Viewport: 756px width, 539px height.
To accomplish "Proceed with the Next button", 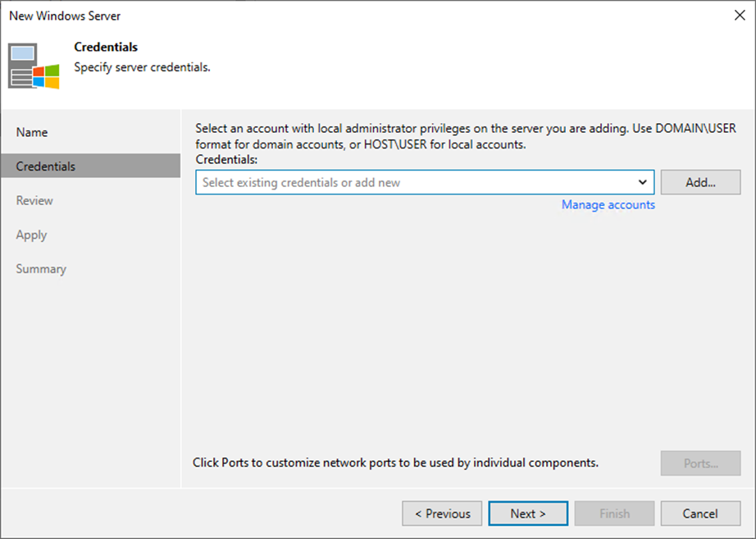I will pos(528,514).
